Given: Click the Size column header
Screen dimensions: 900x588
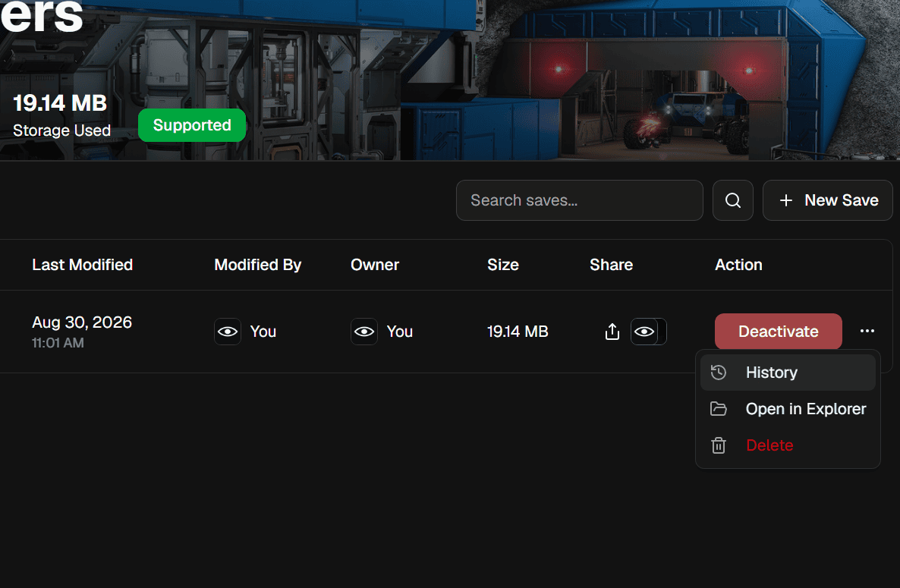Looking at the screenshot, I should pyautogui.click(x=503, y=265).
